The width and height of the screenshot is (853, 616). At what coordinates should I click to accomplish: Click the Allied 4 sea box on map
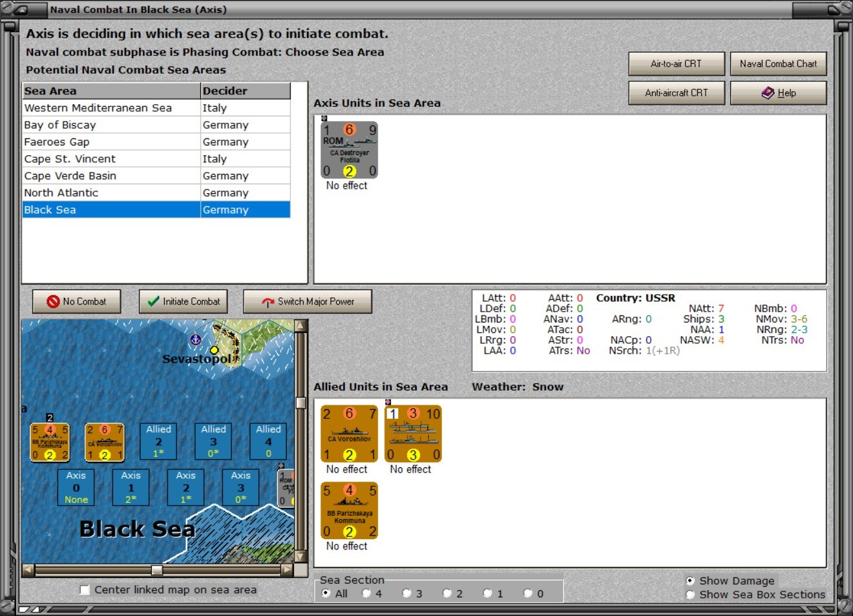tap(268, 441)
